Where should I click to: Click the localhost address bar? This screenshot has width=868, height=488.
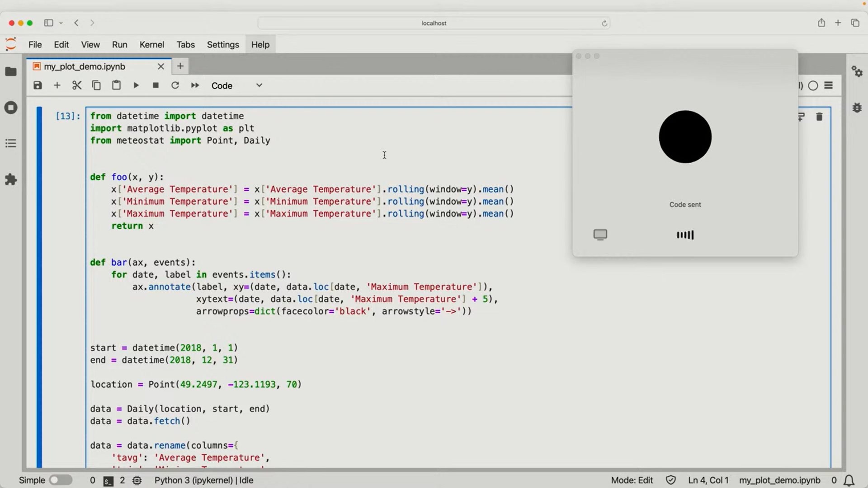point(434,23)
